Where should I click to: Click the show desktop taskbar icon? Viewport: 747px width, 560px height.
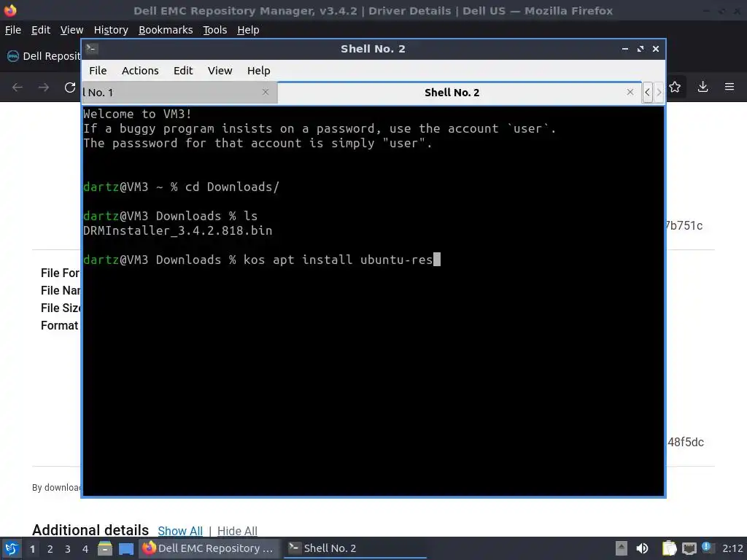(126, 548)
